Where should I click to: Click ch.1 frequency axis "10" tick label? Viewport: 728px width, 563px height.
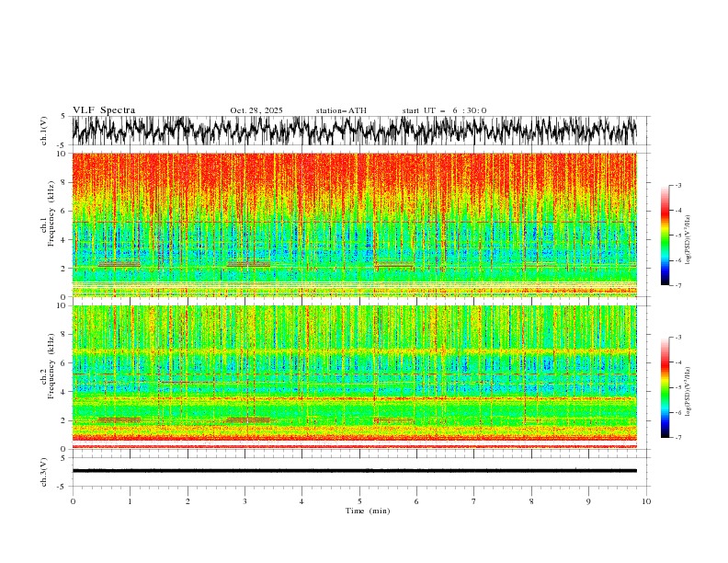click(63, 154)
